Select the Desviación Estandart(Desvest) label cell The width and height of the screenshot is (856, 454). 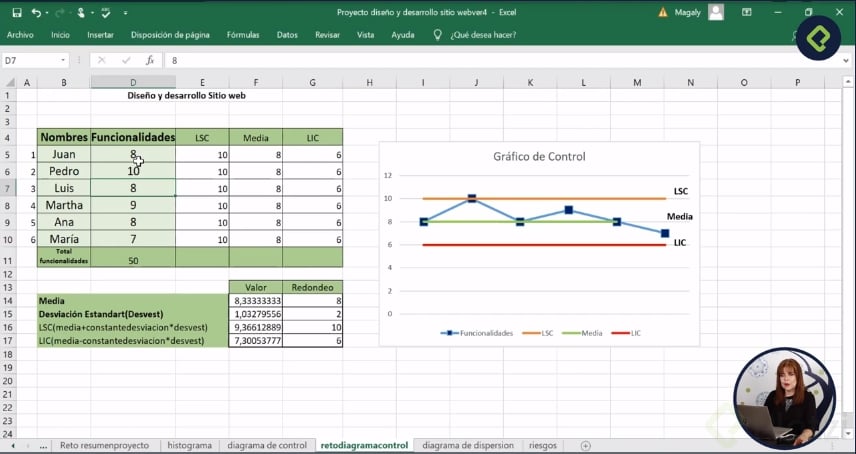[133, 314]
